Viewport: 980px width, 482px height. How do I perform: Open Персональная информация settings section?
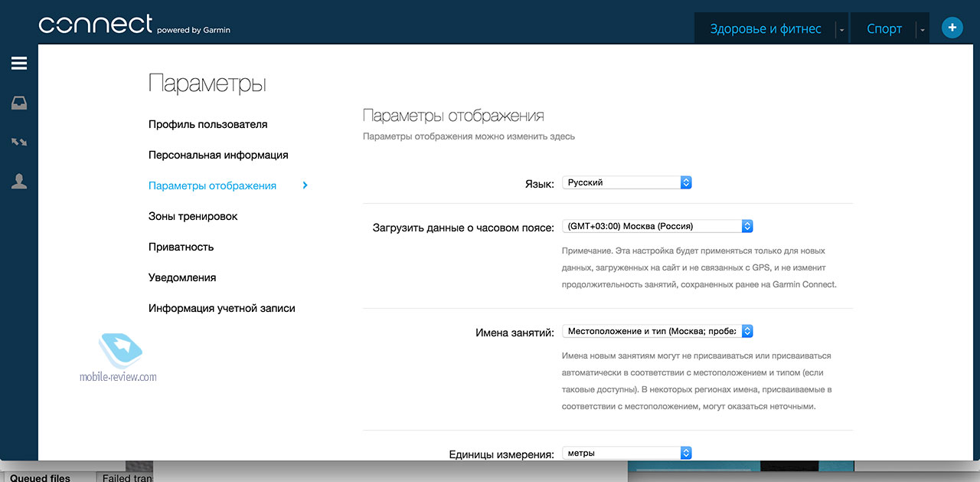click(218, 155)
